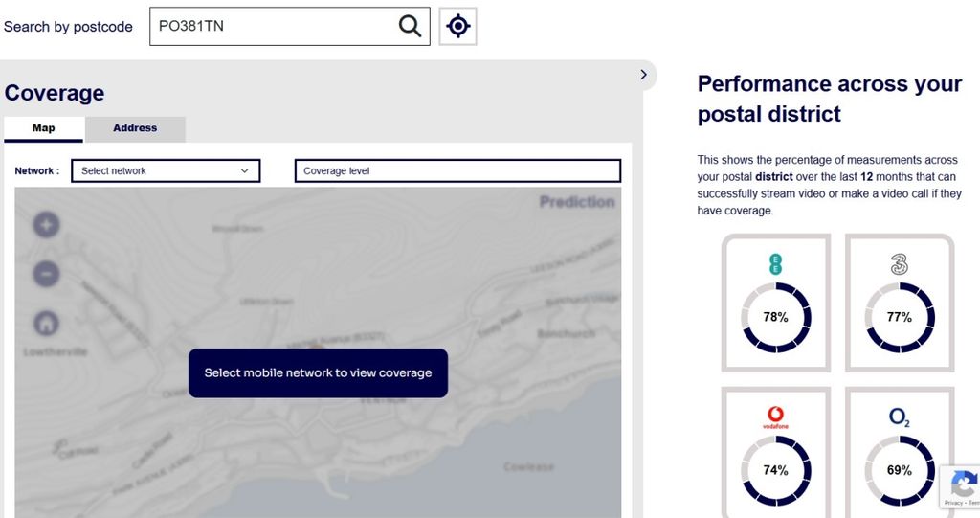Open the Select network dropdown
The height and width of the screenshot is (518, 980).
pos(166,171)
